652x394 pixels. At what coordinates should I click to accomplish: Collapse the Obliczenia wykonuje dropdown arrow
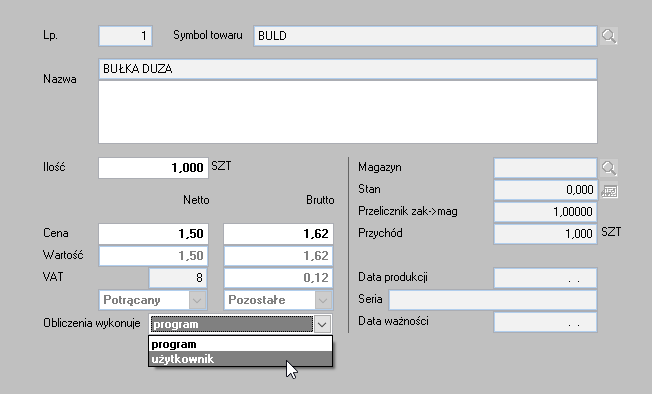322,324
